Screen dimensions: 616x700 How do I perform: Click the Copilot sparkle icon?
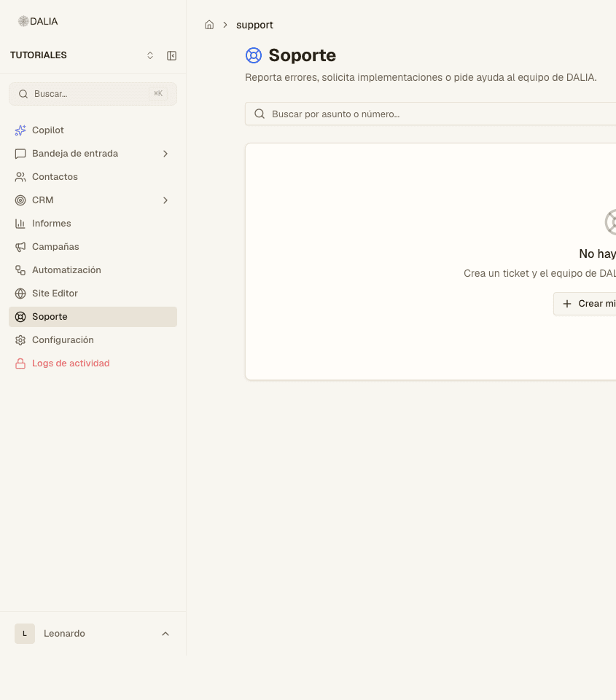pos(20,130)
